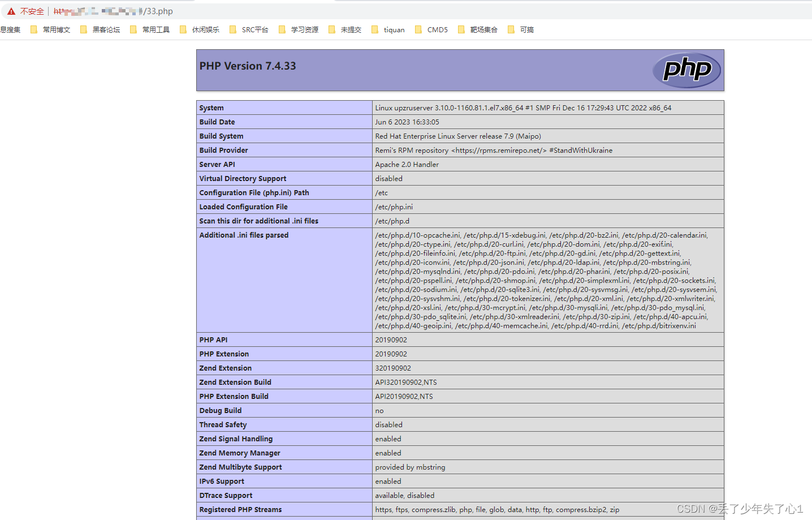Open the 黑客论坛 bookmark folder label

point(106,30)
